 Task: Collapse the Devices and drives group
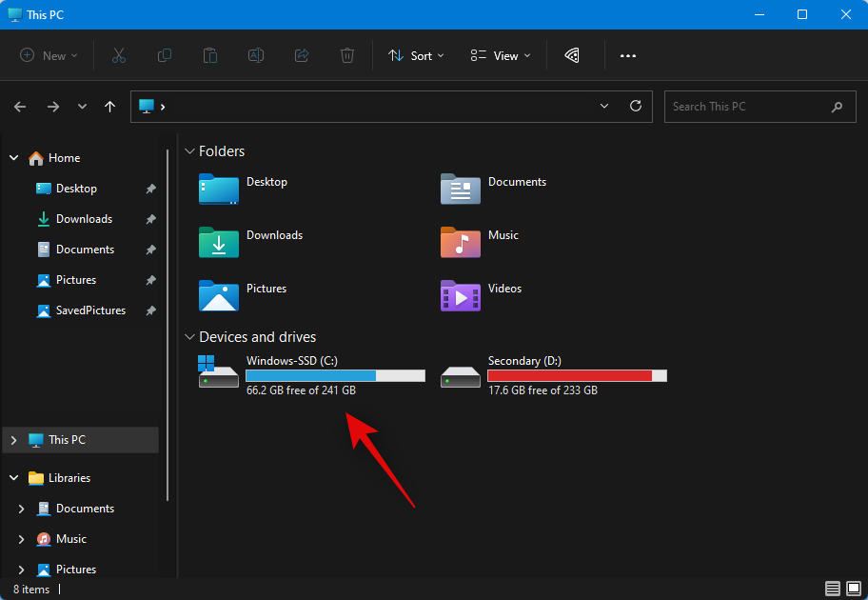coord(190,337)
